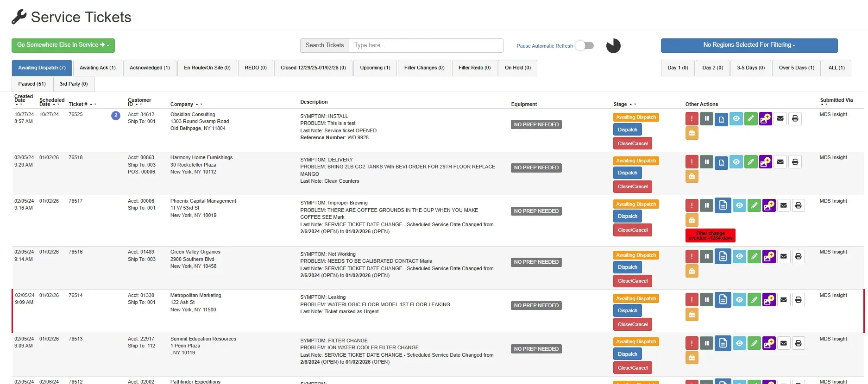
Task: Open the document icon for ticket 76525
Action: (x=721, y=119)
